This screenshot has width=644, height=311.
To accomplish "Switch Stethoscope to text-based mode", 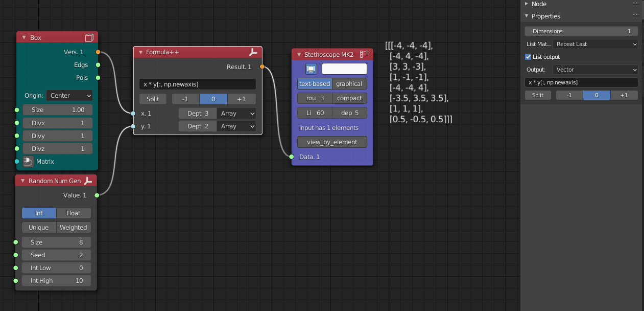I will pyautogui.click(x=315, y=84).
